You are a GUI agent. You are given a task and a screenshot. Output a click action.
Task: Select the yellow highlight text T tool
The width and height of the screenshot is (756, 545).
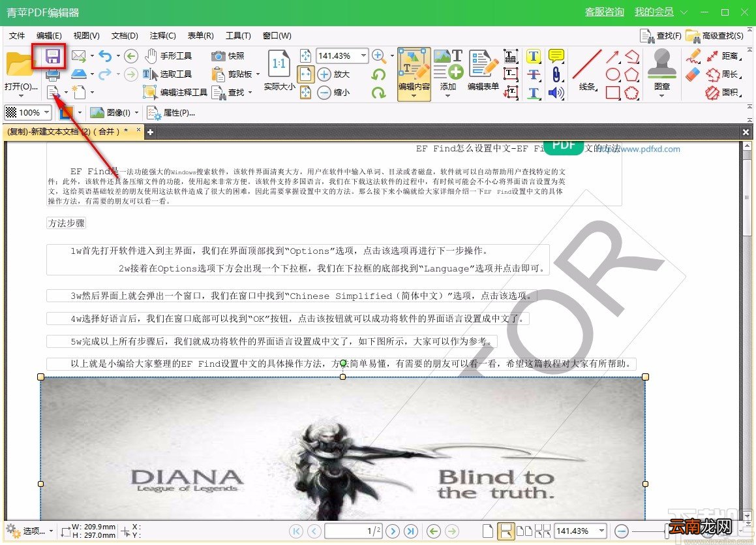534,56
